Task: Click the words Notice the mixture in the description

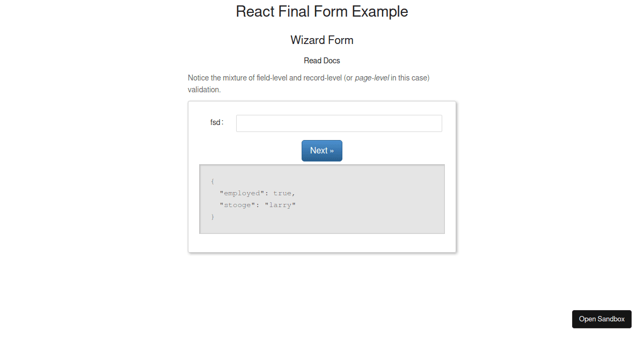Action: pos(217,78)
